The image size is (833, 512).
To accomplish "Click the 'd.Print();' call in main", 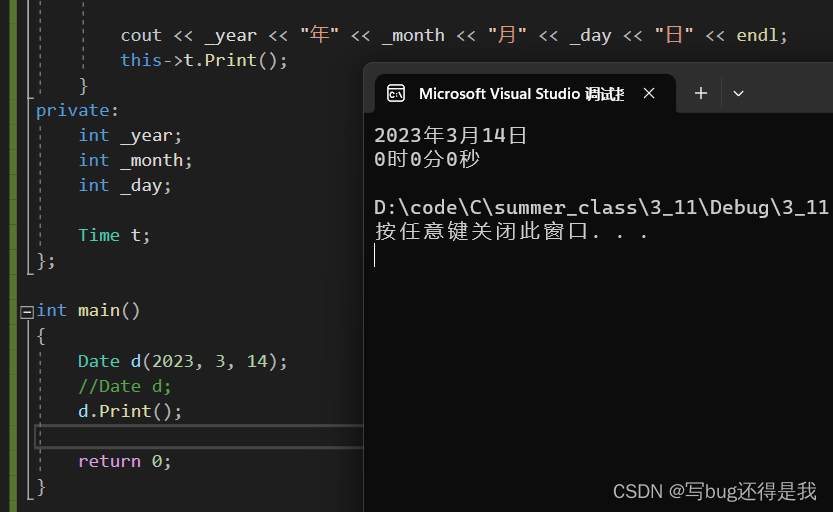I will [130, 412].
